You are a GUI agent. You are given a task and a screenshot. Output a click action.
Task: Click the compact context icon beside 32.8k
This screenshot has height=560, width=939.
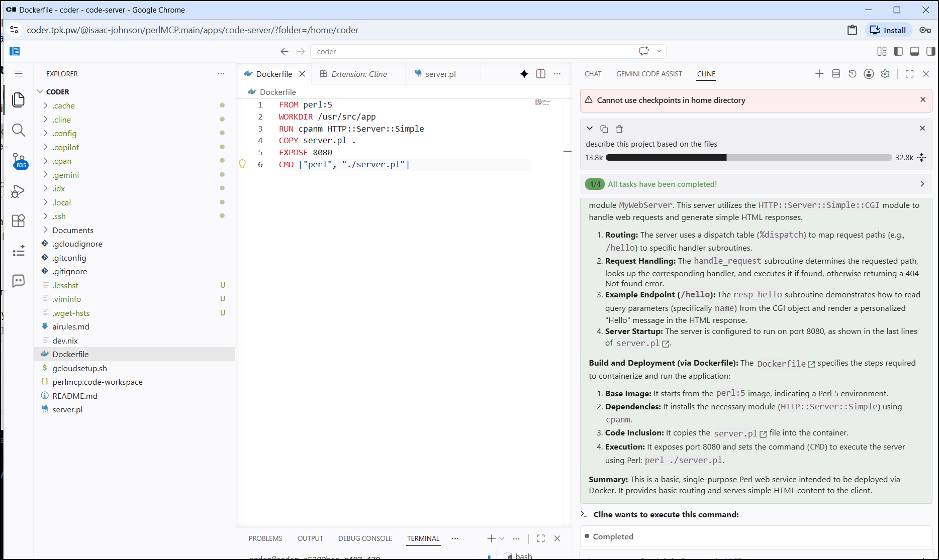921,157
